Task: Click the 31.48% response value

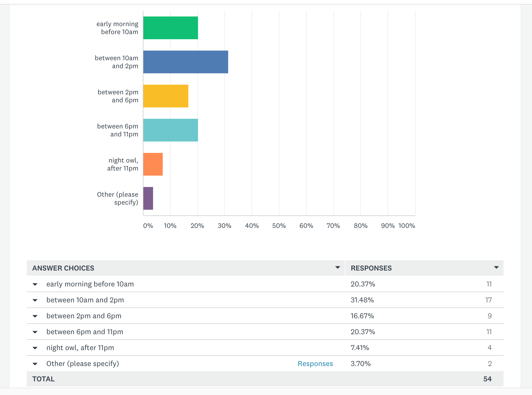Action: pyautogui.click(x=362, y=300)
